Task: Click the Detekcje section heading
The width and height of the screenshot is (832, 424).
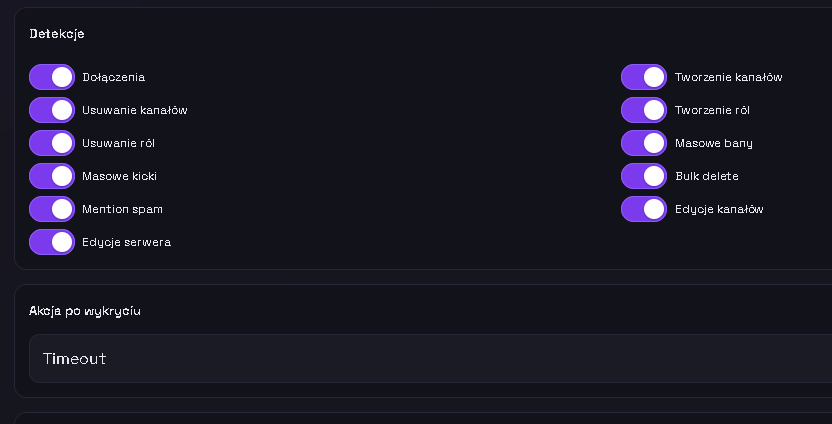Action: [57, 34]
